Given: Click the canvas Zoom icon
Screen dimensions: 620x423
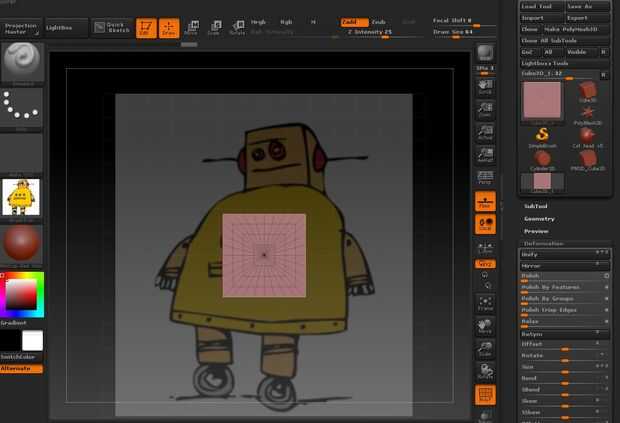Looking at the screenshot, I should [485, 110].
